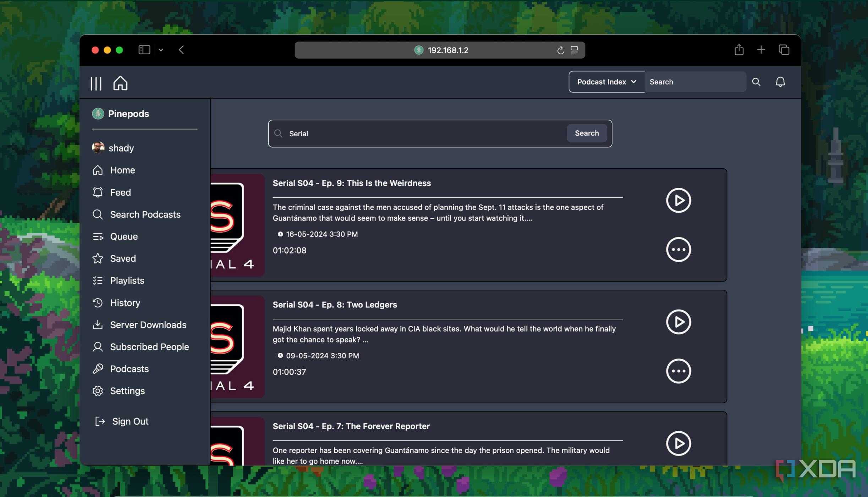
Task: Click Ep. 9 Serial 4 cover artwork
Action: click(x=237, y=225)
